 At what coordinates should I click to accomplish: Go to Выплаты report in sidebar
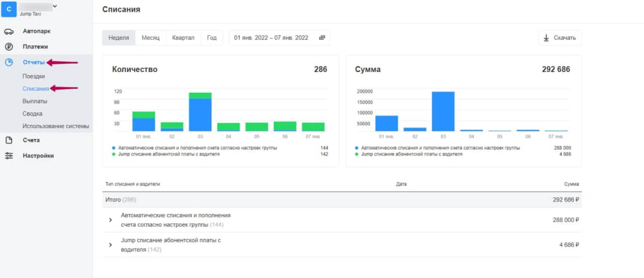pyautogui.click(x=35, y=101)
